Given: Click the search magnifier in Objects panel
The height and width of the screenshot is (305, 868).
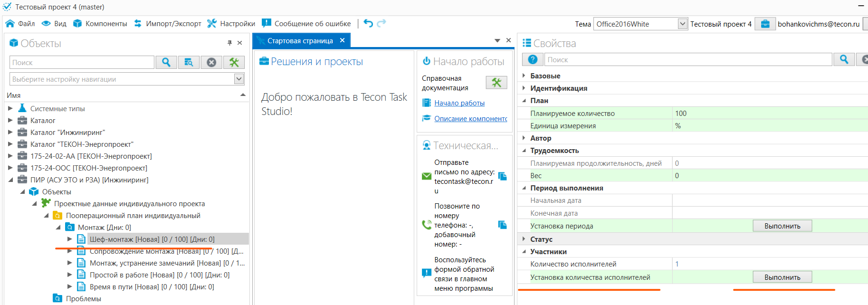Looking at the screenshot, I should point(166,62).
